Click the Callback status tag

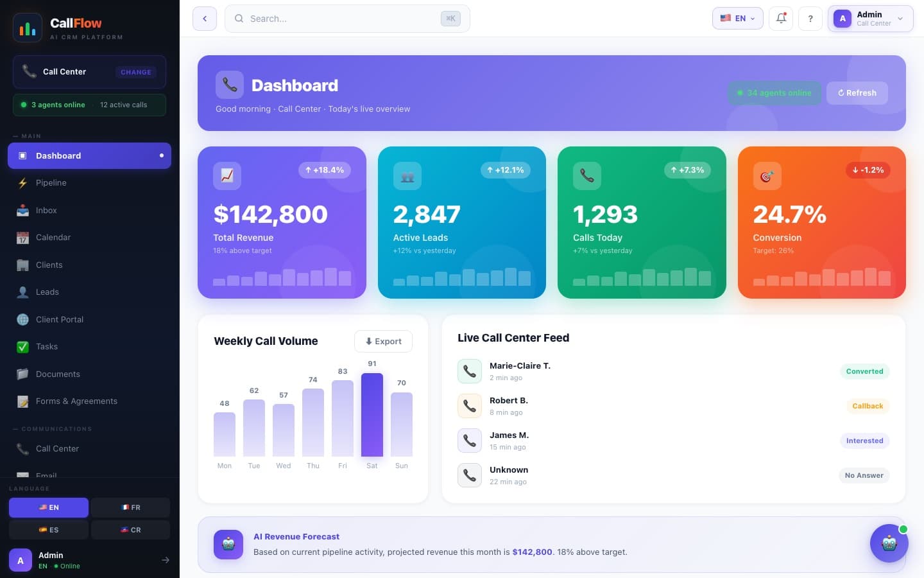[868, 406]
